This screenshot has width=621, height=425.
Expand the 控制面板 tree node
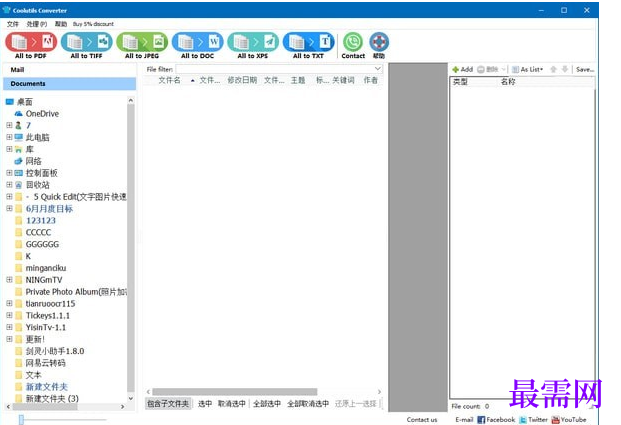(x=10, y=173)
